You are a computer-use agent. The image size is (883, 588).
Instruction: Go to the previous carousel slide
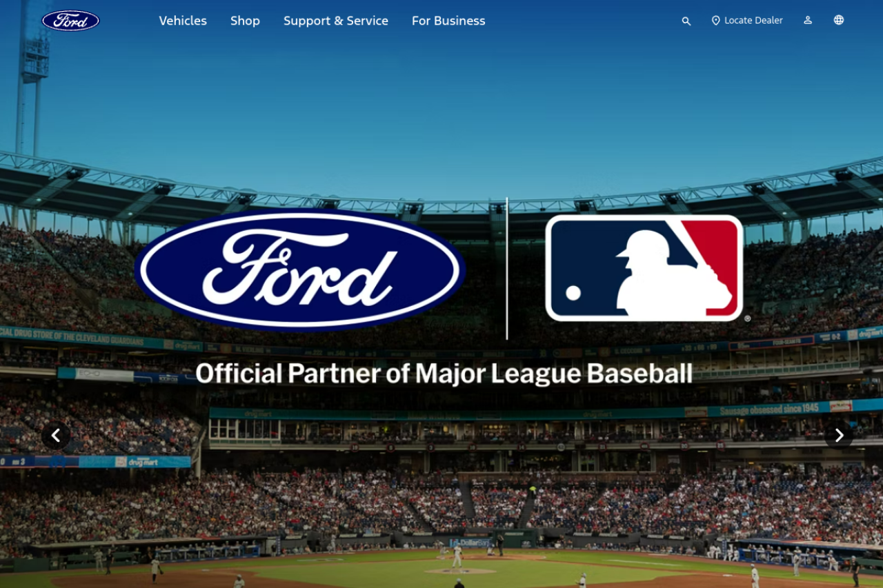56,435
